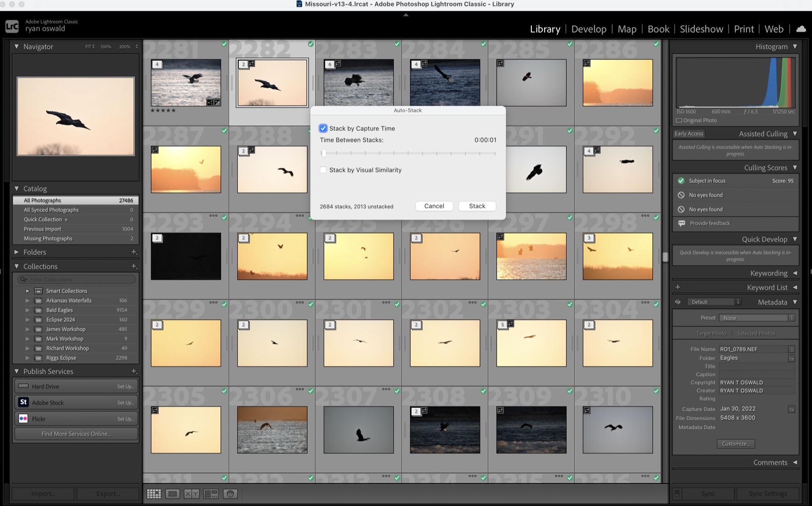Screen dimensions: 812x506
Task: Open People face view
Action: [x=231, y=494]
